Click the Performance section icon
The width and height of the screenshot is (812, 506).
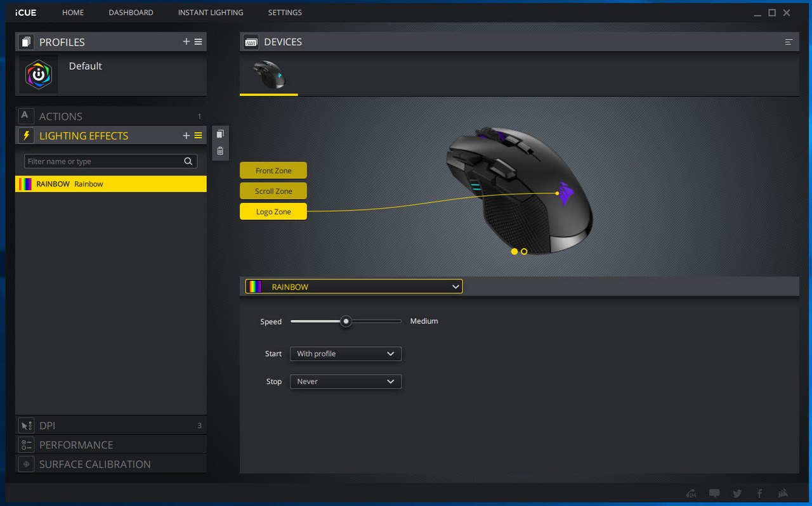pos(26,444)
